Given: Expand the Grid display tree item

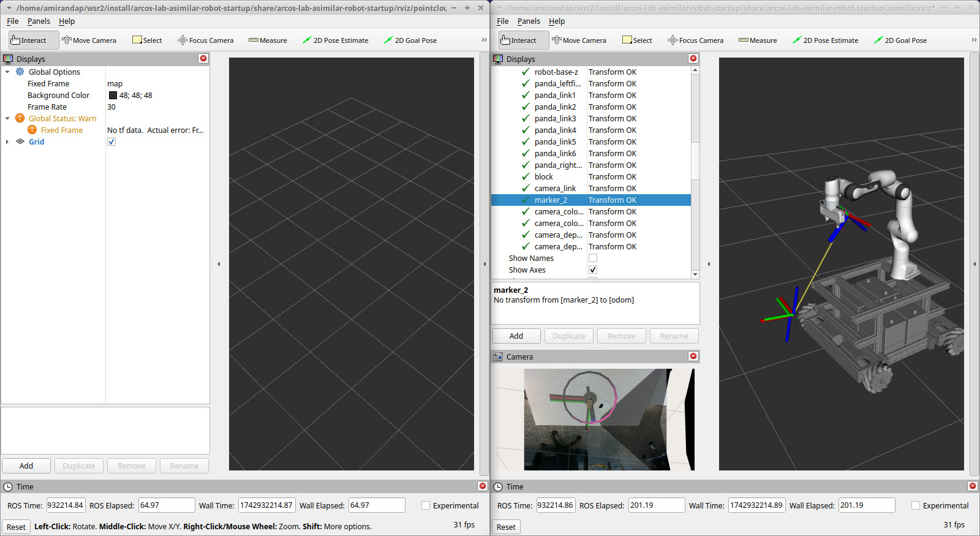Looking at the screenshot, I should click(7, 142).
